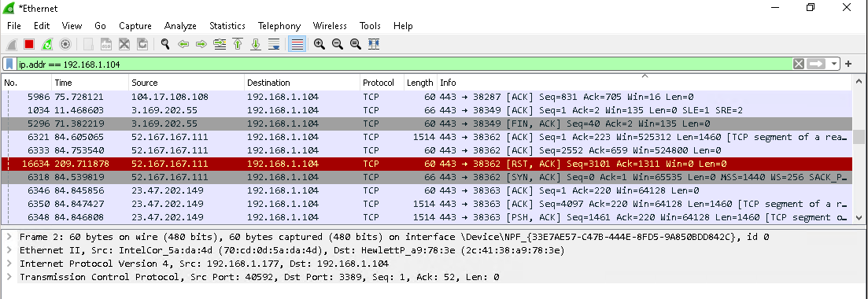Toggle auto-scroll during live capture

point(274,44)
